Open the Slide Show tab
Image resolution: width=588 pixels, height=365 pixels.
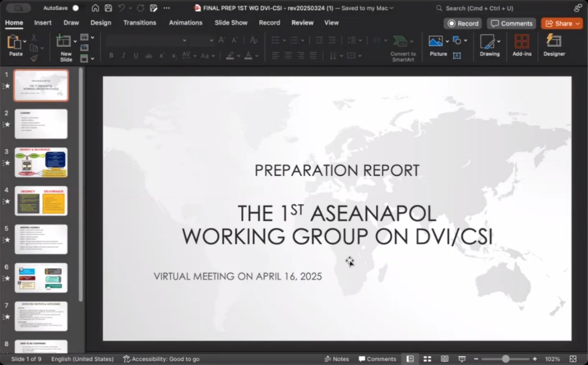coord(231,22)
